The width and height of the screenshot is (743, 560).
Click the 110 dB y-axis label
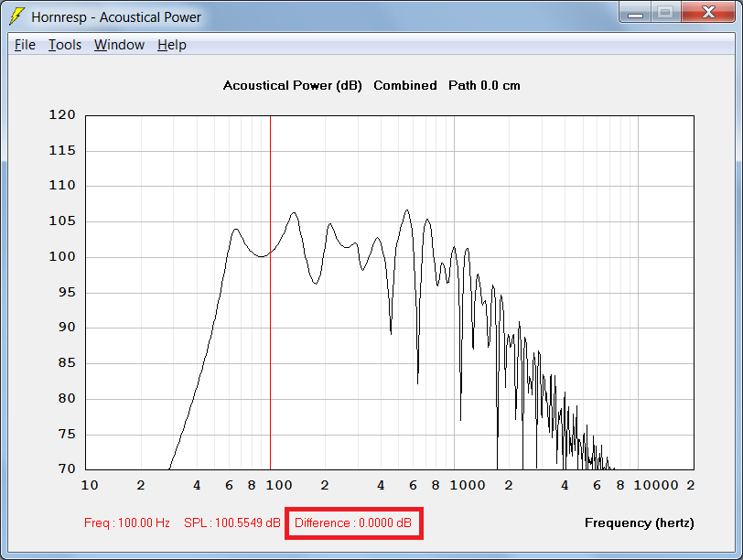62,185
